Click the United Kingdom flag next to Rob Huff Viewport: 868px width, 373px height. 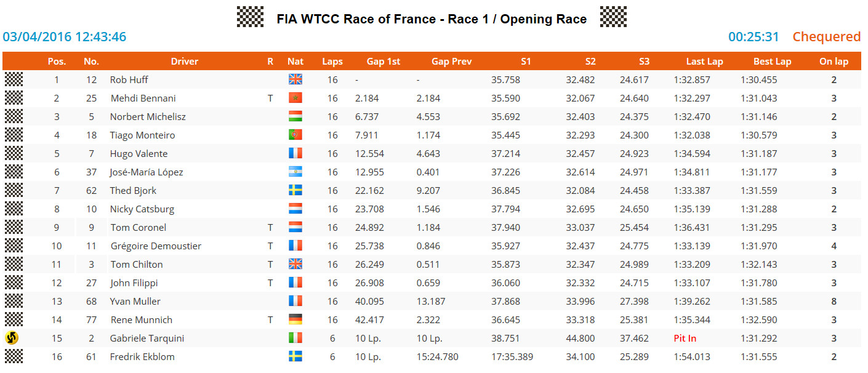click(x=295, y=79)
